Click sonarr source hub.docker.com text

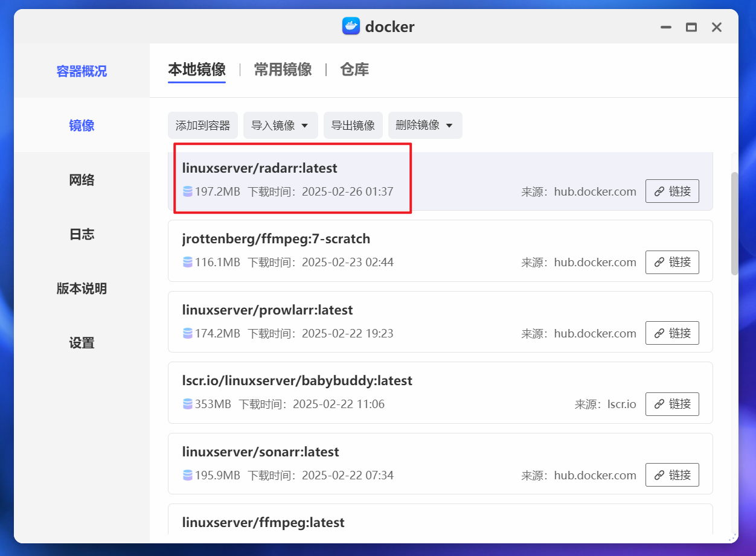click(x=595, y=475)
